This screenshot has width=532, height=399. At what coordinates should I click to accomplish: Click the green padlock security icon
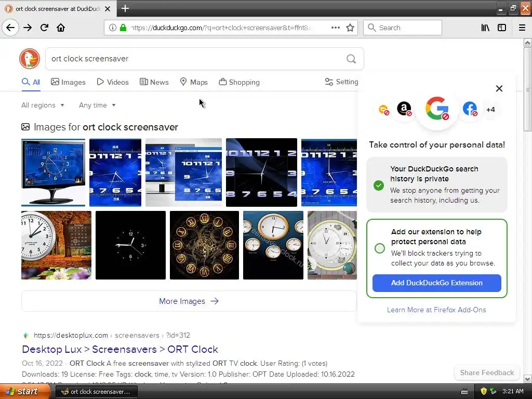coord(123,28)
